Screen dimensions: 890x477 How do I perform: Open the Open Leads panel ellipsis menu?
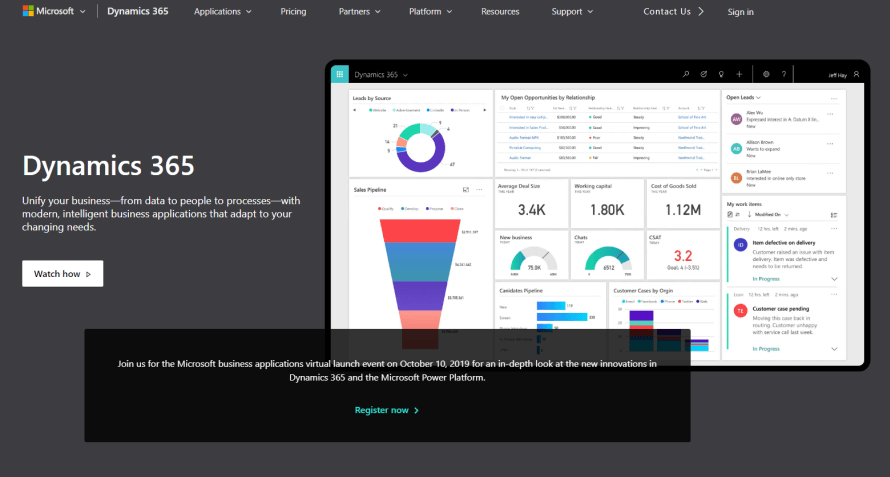[x=834, y=98]
